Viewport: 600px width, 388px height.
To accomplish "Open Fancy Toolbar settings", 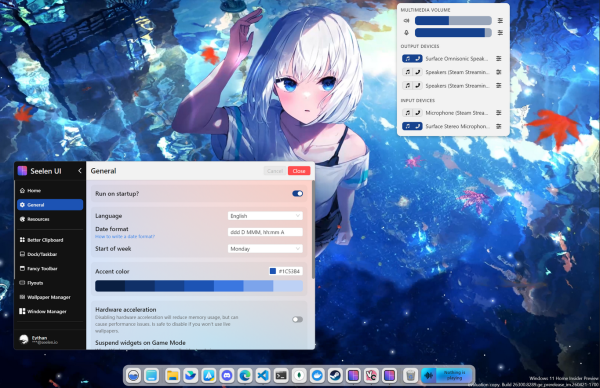I will pos(50,269).
